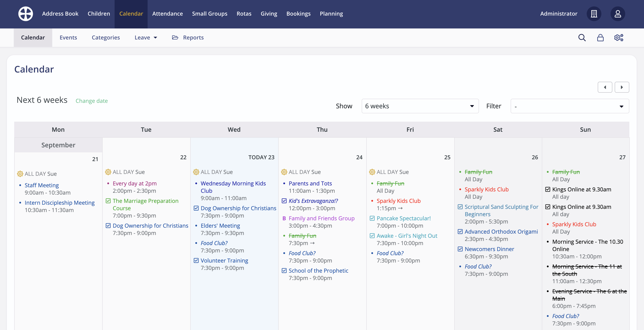Image resolution: width=644 pixels, height=330 pixels.
Task: Open the user profile icon top right
Action: [x=617, y=14]
